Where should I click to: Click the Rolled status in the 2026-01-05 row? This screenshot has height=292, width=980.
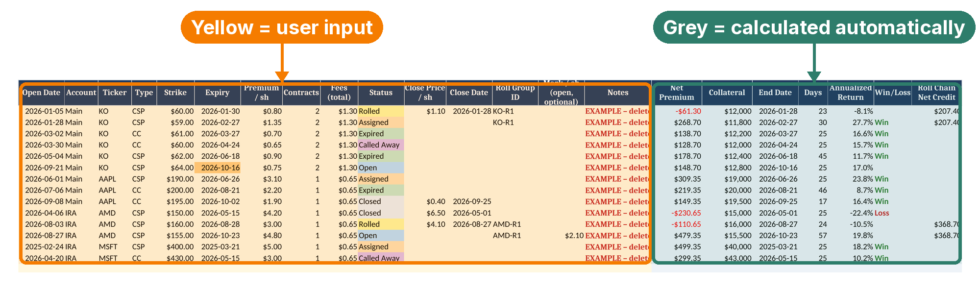pyautogui.click(x=381, y=111)
